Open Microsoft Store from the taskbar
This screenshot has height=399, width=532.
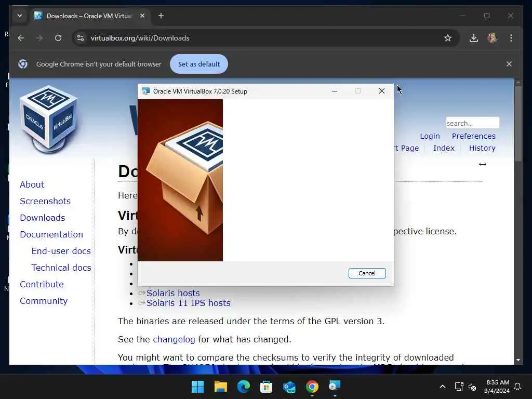267,387
